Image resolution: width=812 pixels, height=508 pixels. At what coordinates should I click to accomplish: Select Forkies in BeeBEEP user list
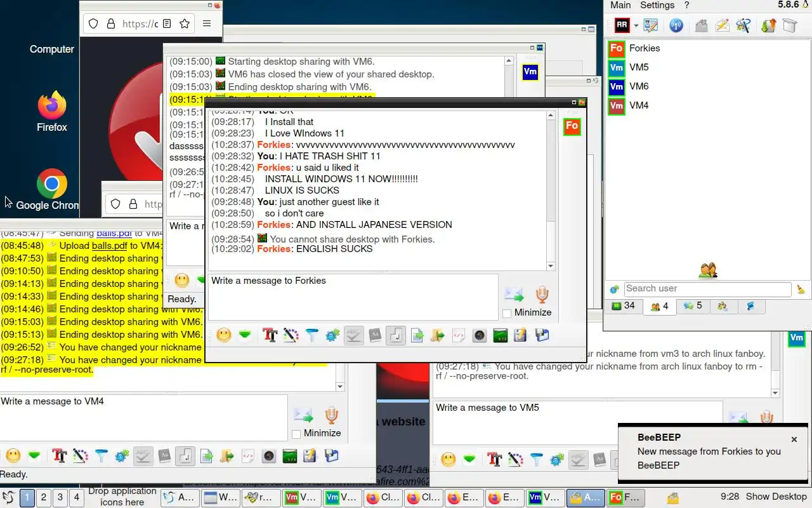(x=707, y=48)
